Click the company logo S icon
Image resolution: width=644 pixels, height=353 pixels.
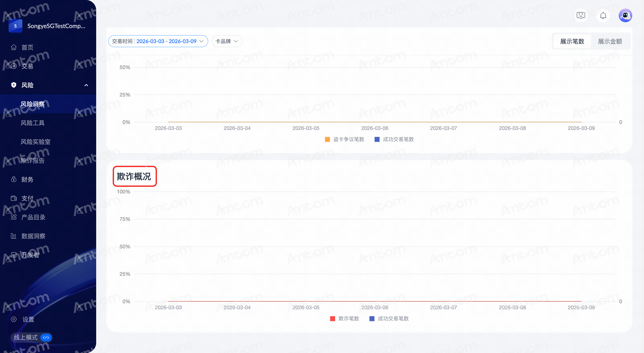[15, 26]
